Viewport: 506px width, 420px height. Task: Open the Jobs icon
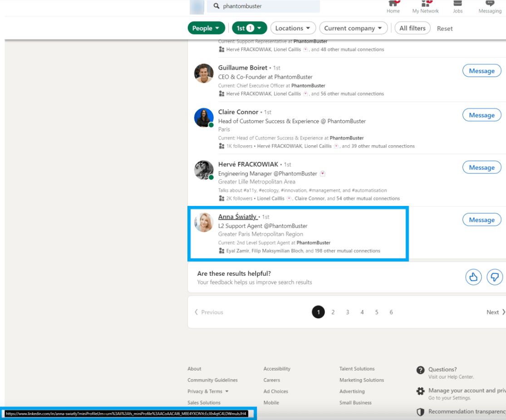coord(457,4)
